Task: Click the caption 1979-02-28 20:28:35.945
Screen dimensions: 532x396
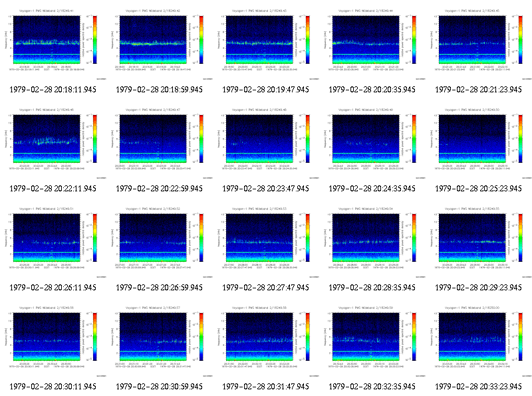Action: (372, 288)
